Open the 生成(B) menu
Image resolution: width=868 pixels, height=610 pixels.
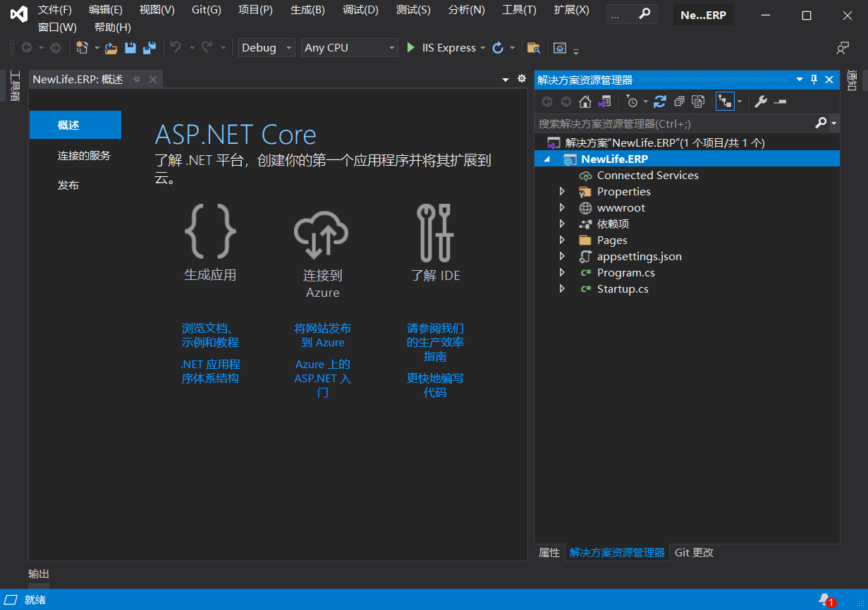point(307,10)
